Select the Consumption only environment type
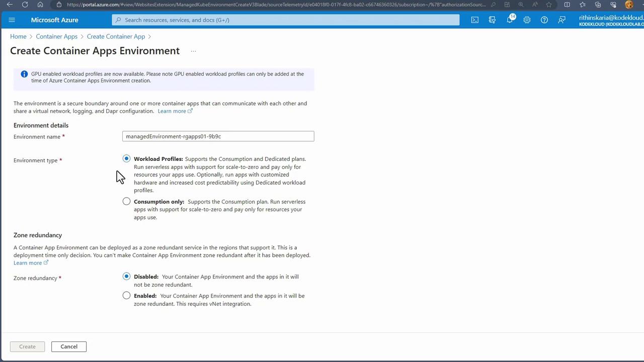644x362 pixels. coord(126,201)
